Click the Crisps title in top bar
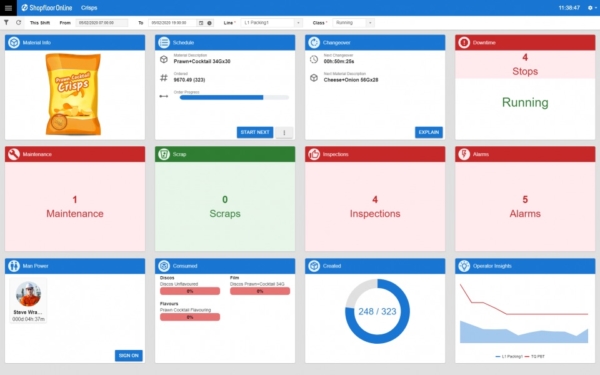Image resolution: width=600 pixels, height=375 pixels. pyautogui.click(x=89, y=8)
